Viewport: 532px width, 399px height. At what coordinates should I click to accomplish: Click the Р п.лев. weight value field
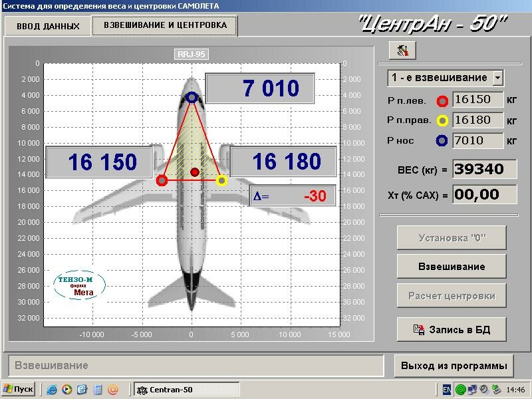click(477, 100)
